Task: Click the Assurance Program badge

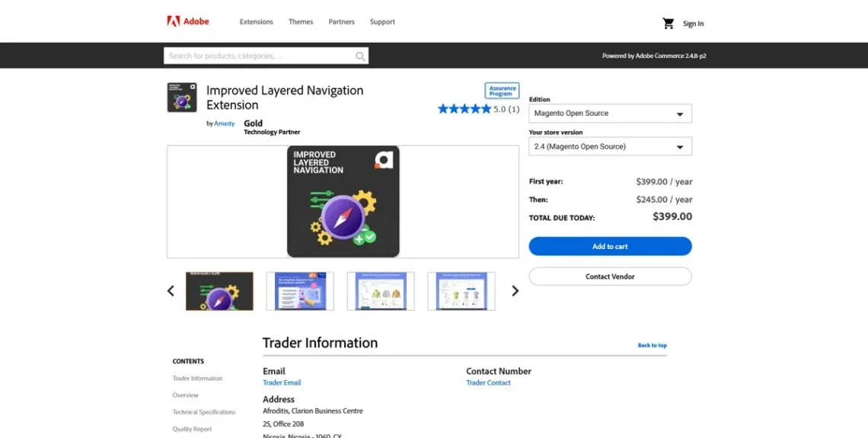Action: 502,91
